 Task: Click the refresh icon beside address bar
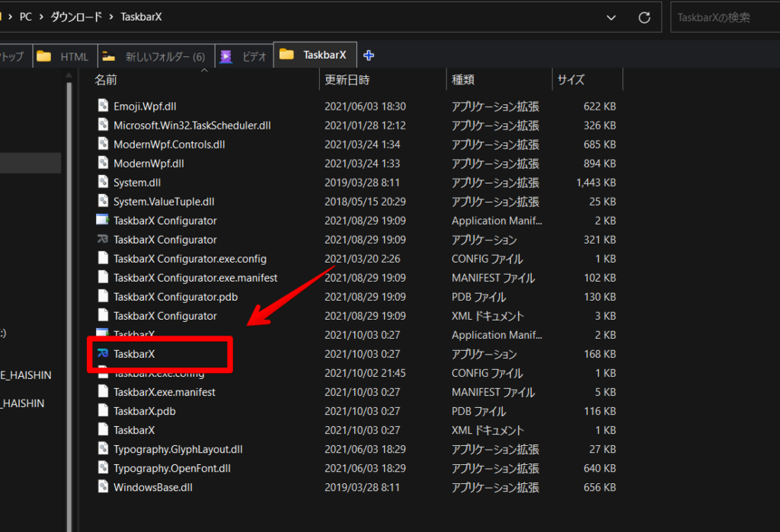coord(644,18)
